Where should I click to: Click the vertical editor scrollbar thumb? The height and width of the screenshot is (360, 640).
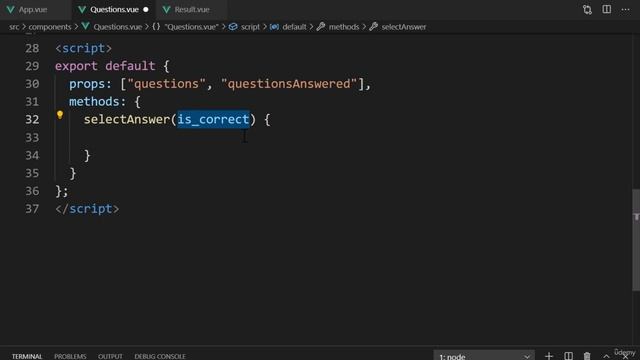[x=636, y=240]
